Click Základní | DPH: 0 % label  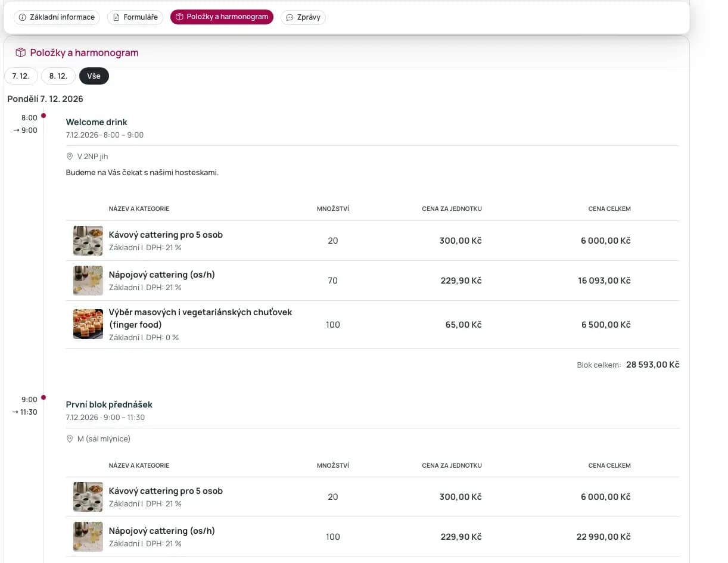tap(144, 338)
